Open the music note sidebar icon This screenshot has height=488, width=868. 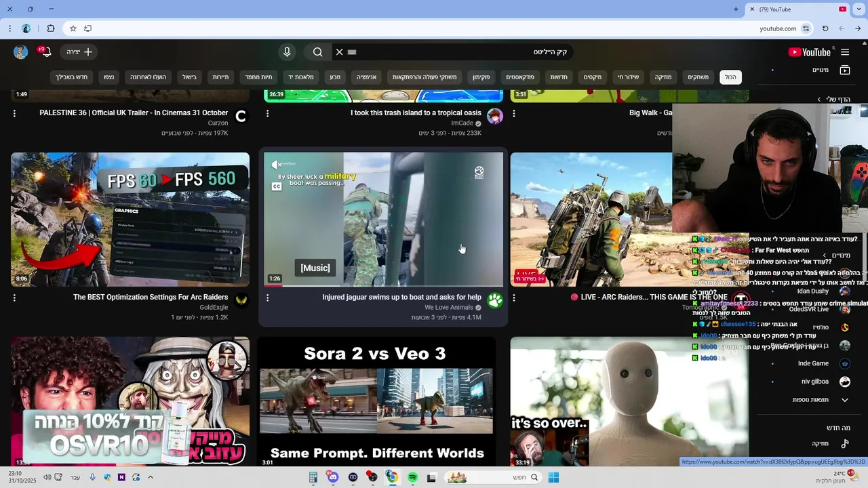[x=845, y=444]
